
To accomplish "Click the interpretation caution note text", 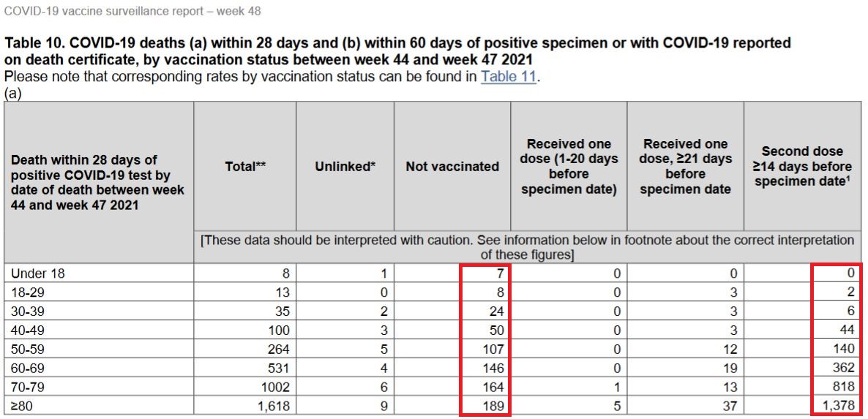I will pos(527,248).
